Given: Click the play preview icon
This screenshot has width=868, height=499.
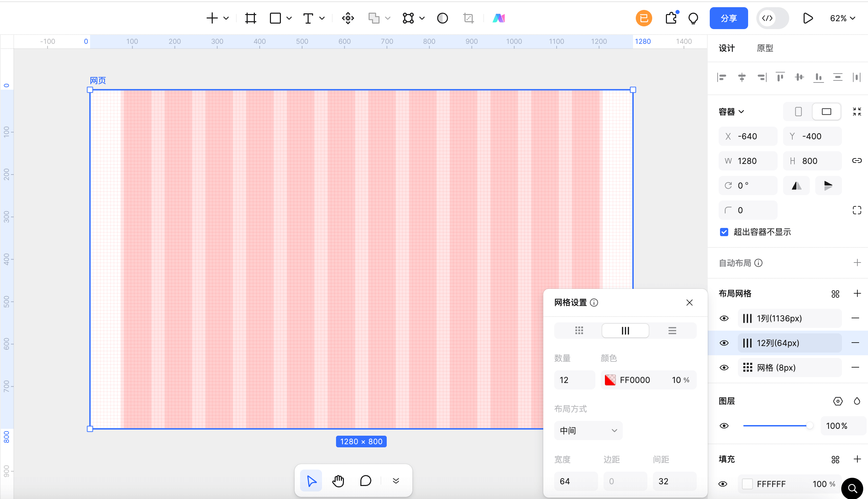Looking at the screenshot, I should click(808, 18).
